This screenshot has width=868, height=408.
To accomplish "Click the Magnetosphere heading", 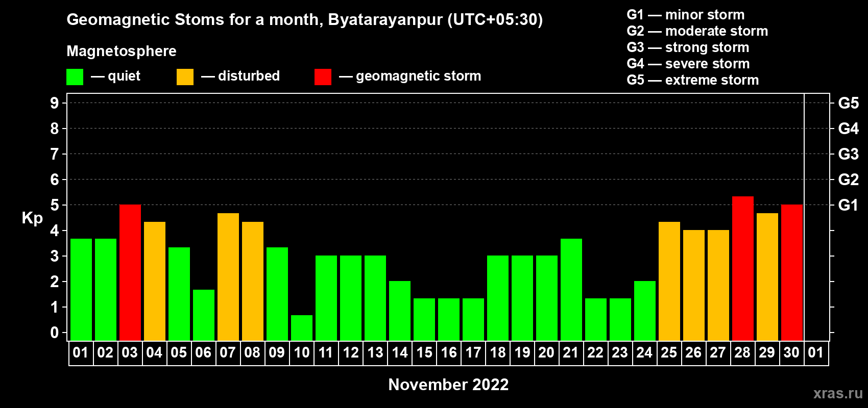I will click(122, 51).
